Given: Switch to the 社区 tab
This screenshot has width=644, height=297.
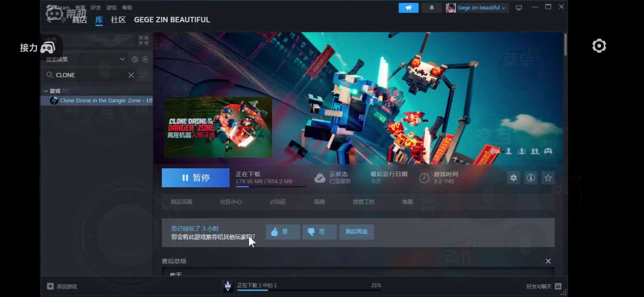Looking at the screenshot, I should [118, 20].
